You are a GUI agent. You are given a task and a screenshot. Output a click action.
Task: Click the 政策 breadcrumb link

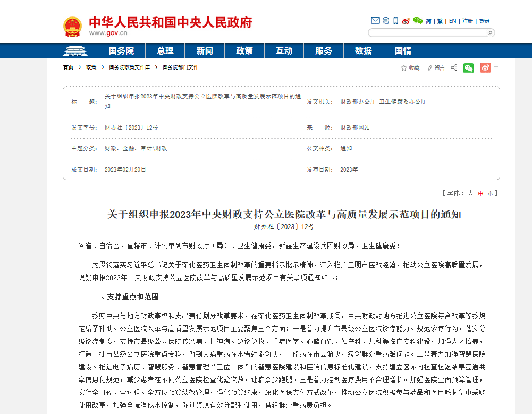pyautogui.click(x=91, y=67)
